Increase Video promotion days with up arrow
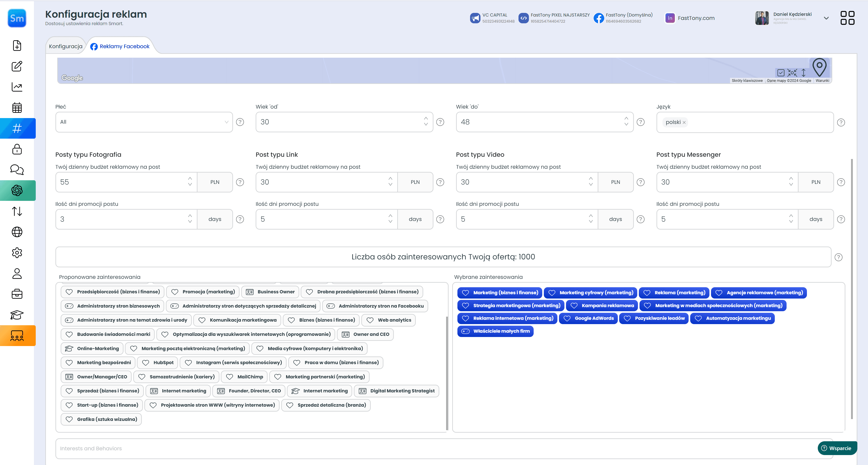Image resolution: width=868 pixels, height=465 pixels. [x=591, y=216]
